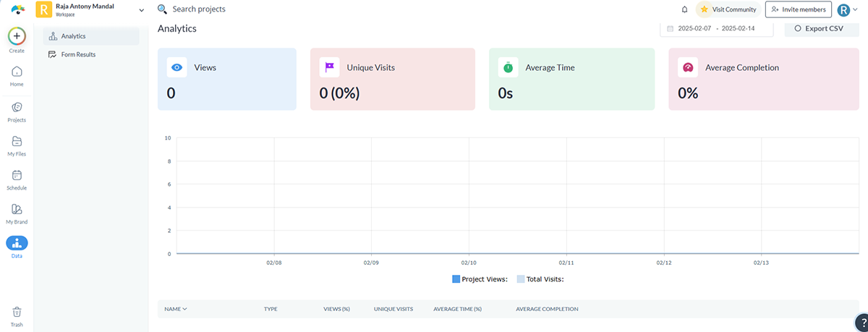The height and width of the screenshot is (332, 868).
Task: Click the yellow R workspace avatar
Action: pos(43,9)
